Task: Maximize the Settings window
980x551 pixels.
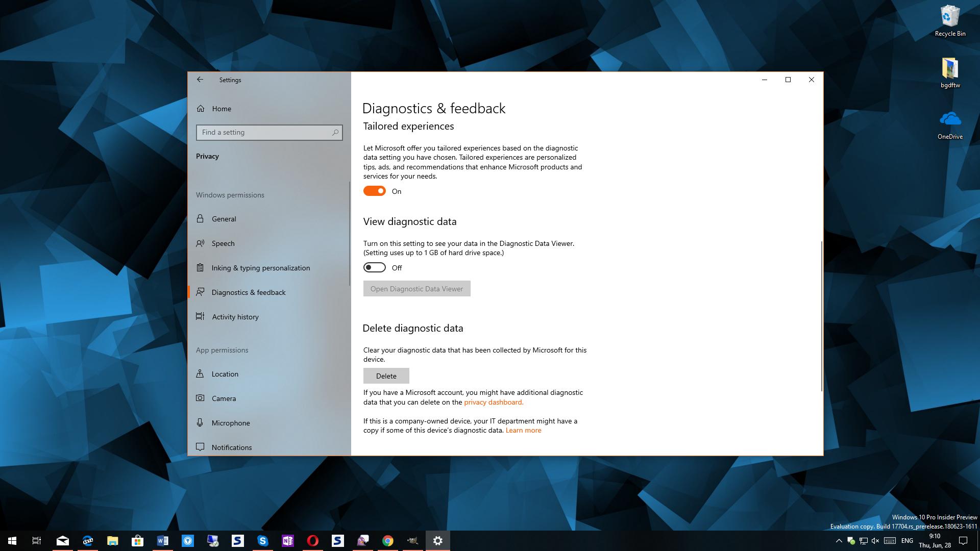Action: (x=788, y=80)
